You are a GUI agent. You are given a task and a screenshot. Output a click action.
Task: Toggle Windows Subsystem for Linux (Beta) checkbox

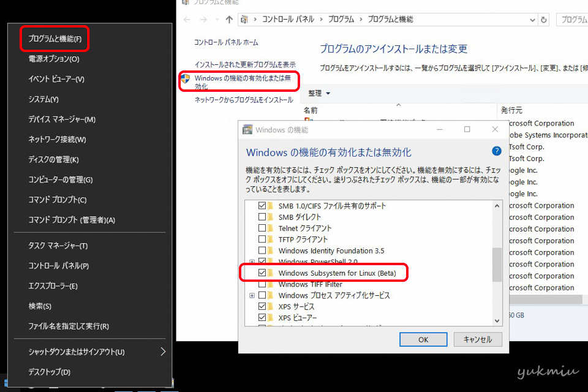262,273
